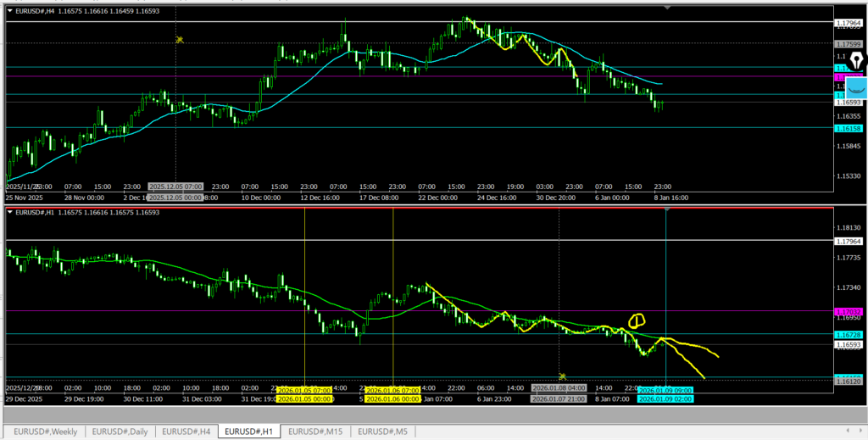Open the EURUSD#,H4 chart tab
868x440 pixels.
click(x=186, y=432)
